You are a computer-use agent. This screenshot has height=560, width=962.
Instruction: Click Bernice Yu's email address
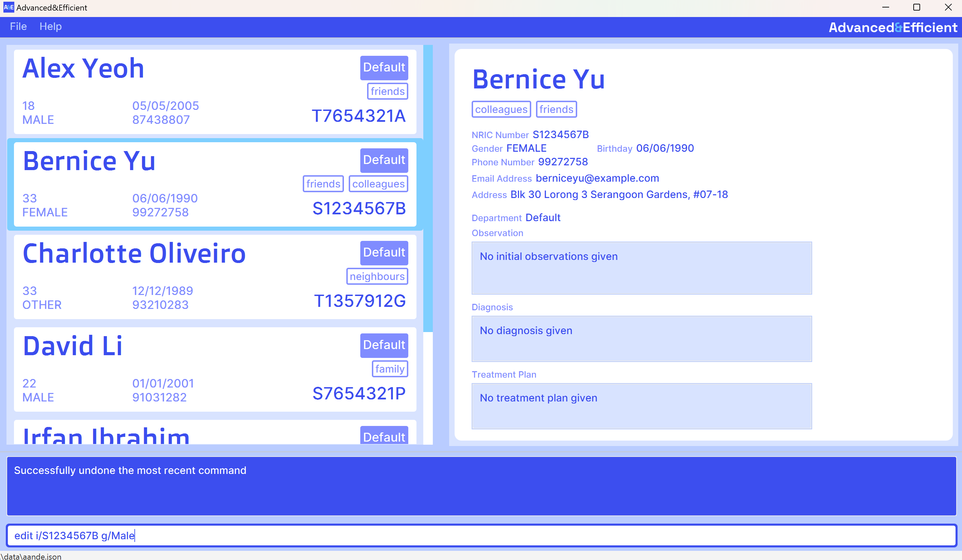(597, 178)
